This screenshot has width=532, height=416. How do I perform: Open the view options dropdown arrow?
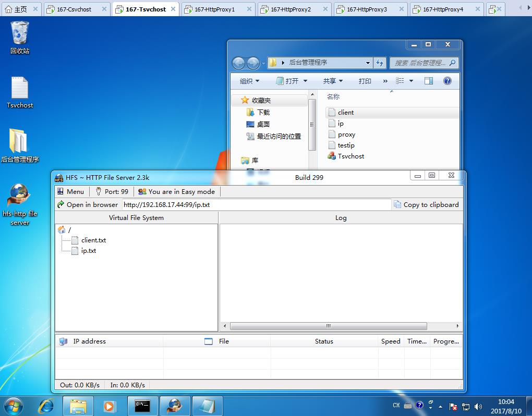tap(411, 81)
